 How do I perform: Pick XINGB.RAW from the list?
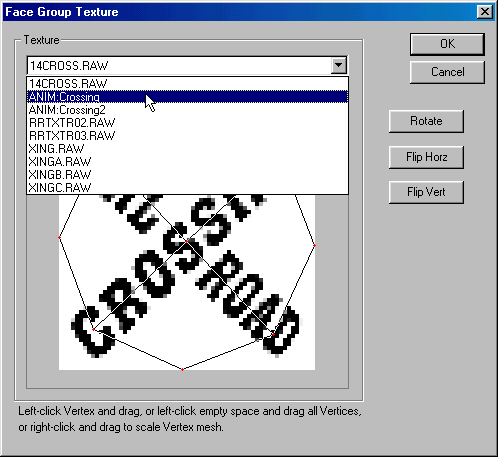(187, 175)
